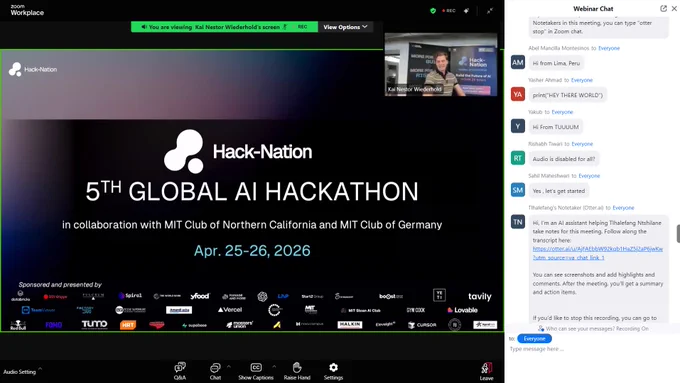This screenshot has width=680, height=383.
Task: Change chat recipient from Everyone
Action: click(x=534, y=338)
